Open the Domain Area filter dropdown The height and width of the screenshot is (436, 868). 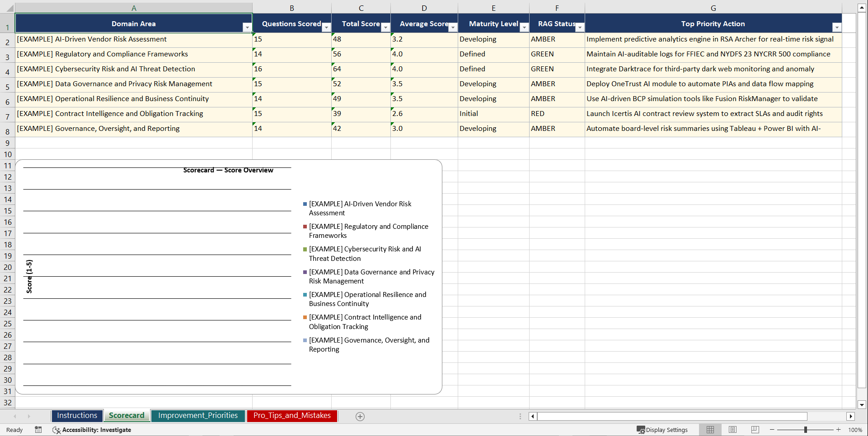pyautogui.click(x=247, y=28)
